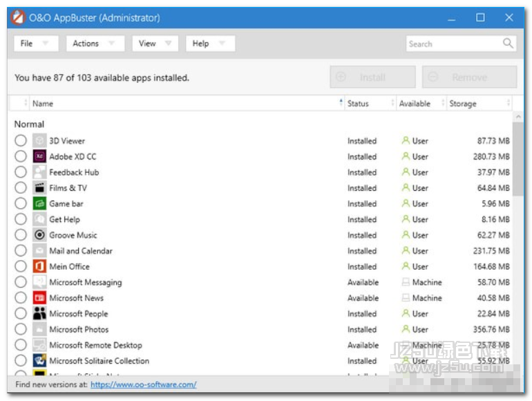532x401 pixels.
Task: Click the 280.73 MB storage value
Action: pos(491,156)
